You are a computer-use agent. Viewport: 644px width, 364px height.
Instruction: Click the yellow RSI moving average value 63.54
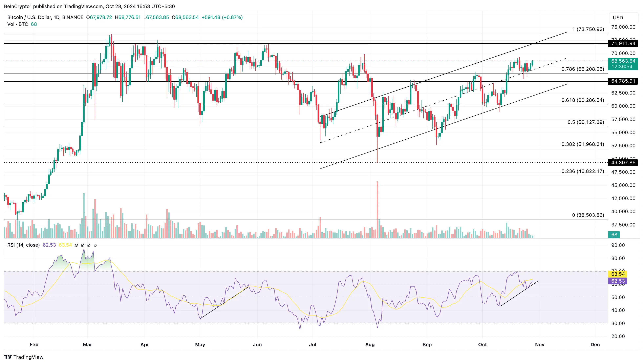[65, 245]
